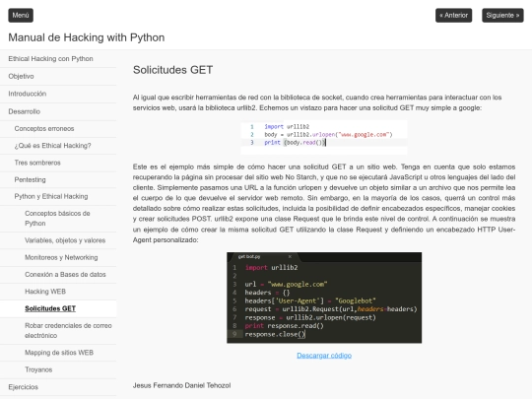Click author name Jesus Fernando Daniel Tehozol
Image resolution: width=532 pixels, height=399 pixels.
click(181, 385)
